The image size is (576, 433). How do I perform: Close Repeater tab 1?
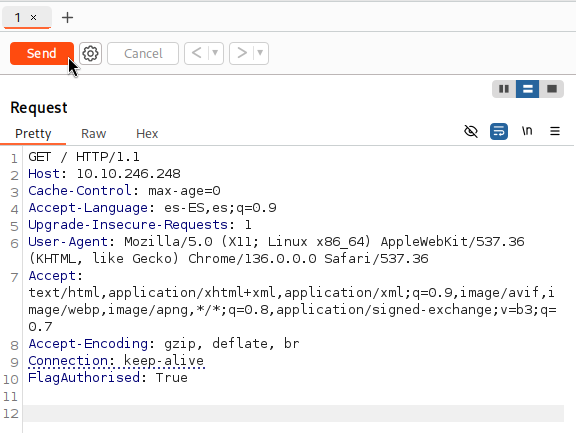coord(33,17)
